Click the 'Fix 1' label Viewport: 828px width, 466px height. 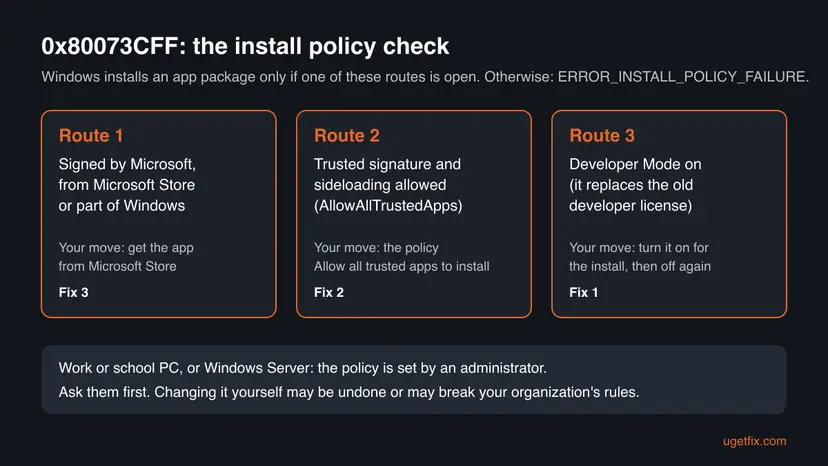click(584, 292)
